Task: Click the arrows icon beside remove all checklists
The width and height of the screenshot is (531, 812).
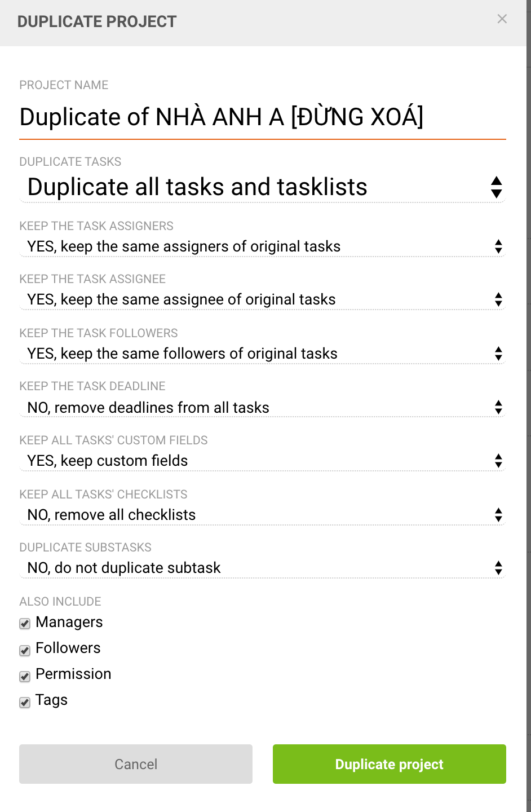Action: click(498, 514)
